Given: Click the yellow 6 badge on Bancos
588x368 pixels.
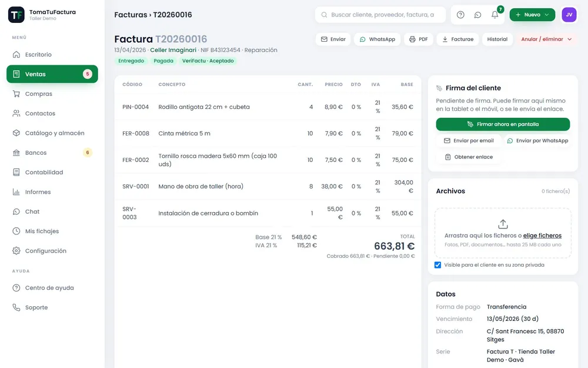Looking at the screenshot, I should click(x=88, y=152).
